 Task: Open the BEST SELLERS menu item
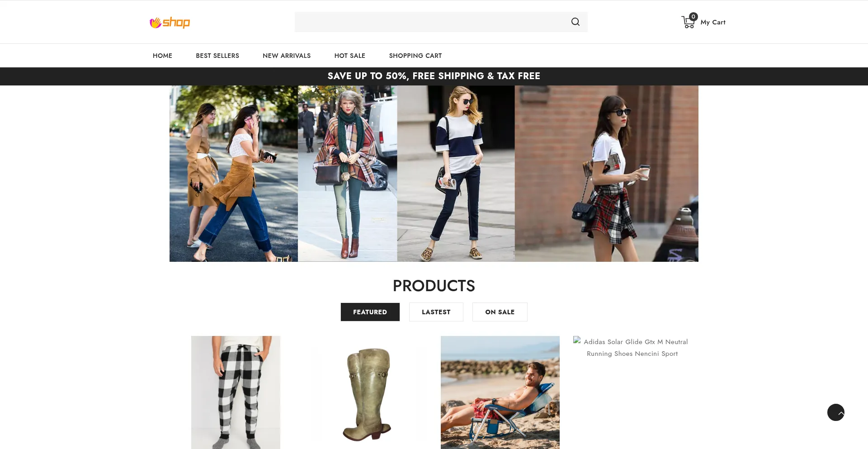coord(217,56)
